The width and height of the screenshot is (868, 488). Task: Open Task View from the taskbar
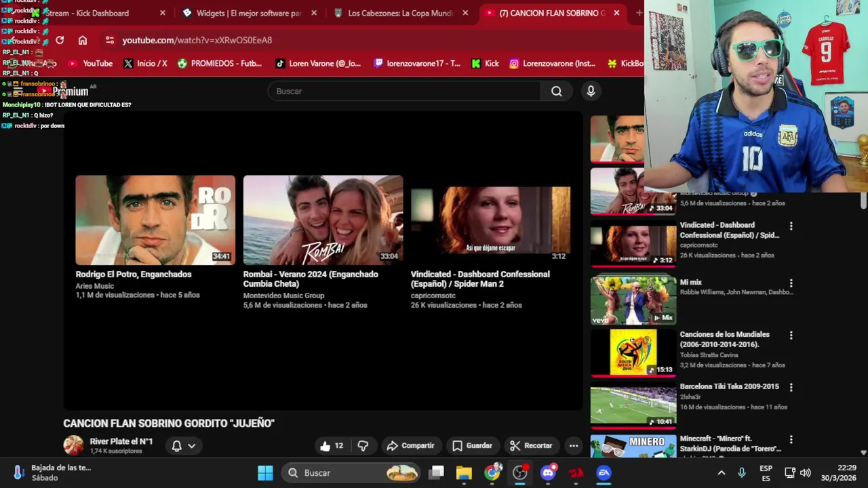(437, 473)
